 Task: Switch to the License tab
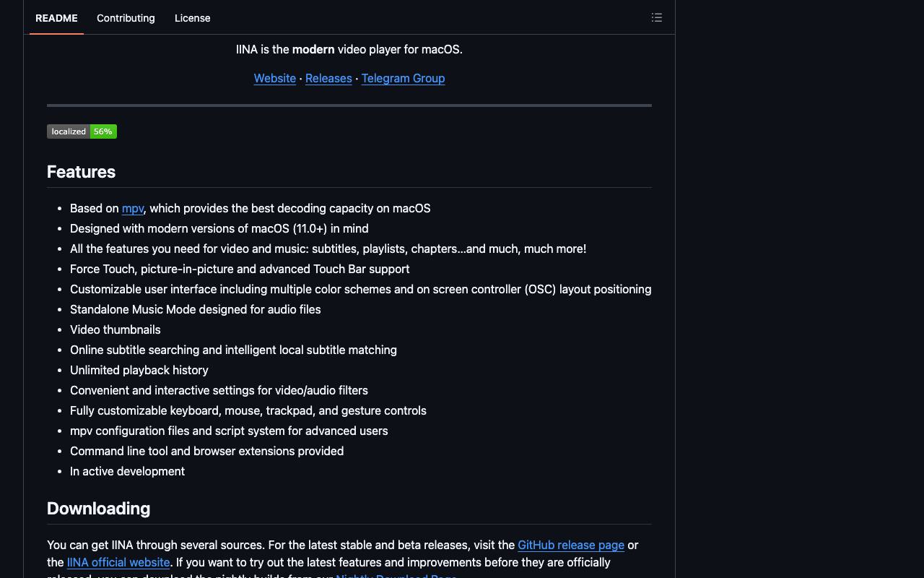click(193, 18)
